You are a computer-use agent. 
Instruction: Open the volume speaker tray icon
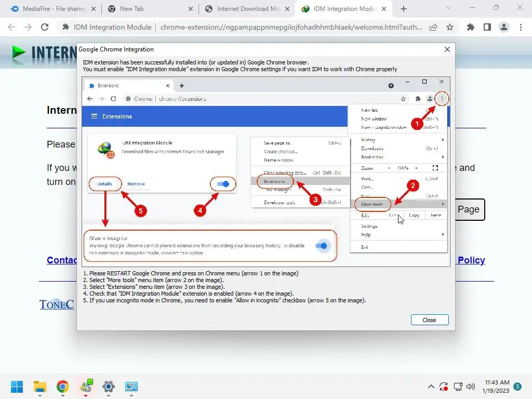(471, 387)
